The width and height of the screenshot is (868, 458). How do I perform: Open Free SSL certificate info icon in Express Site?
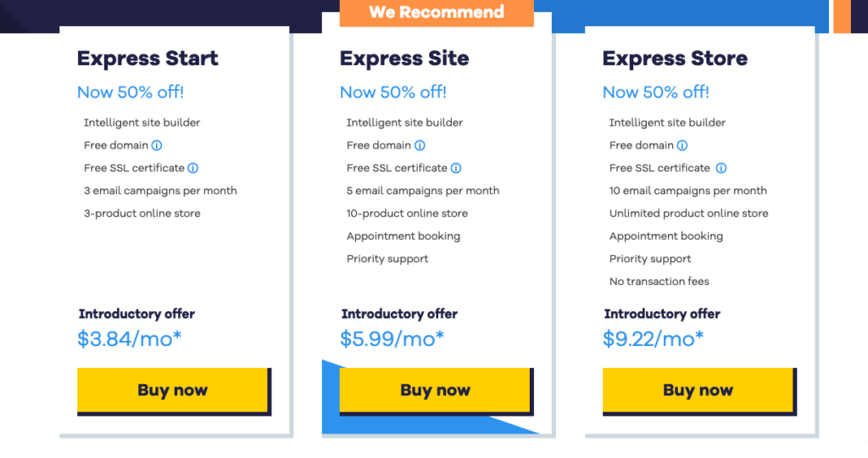pos(455,169)
